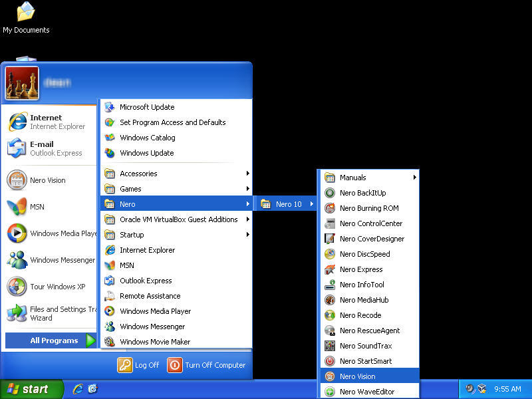
Task: Start Nero Recode
Action: (370, 315)
